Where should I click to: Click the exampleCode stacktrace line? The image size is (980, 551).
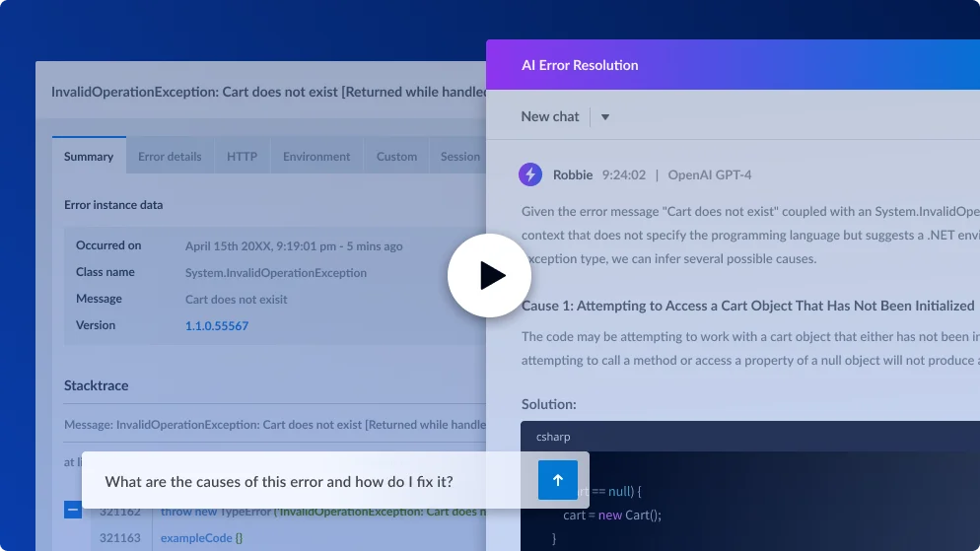point(201,538)
